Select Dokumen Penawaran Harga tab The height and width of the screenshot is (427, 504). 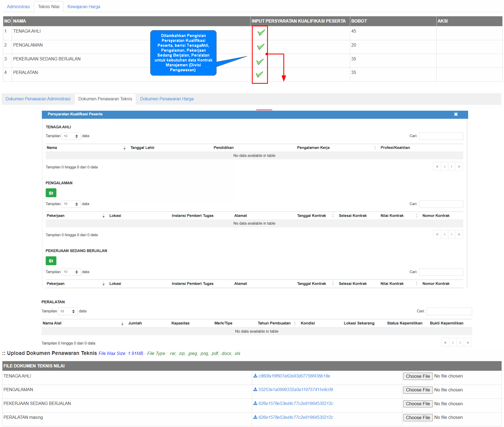point(167,99)
